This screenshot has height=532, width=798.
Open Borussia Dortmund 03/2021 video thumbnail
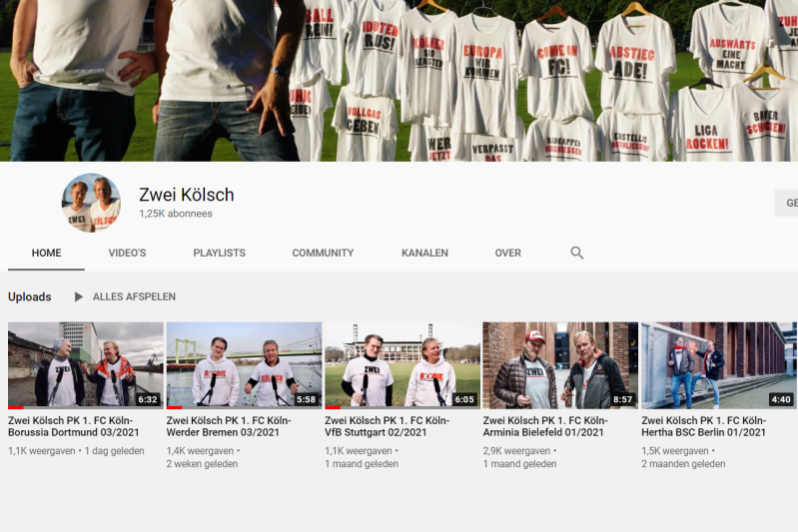pyautogui.click(x=86, y=365)
